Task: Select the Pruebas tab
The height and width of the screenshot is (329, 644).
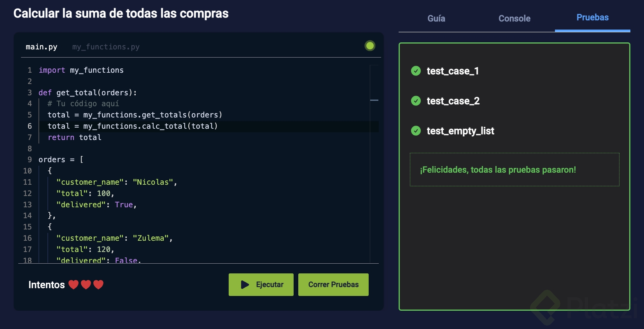Action: 592,17
